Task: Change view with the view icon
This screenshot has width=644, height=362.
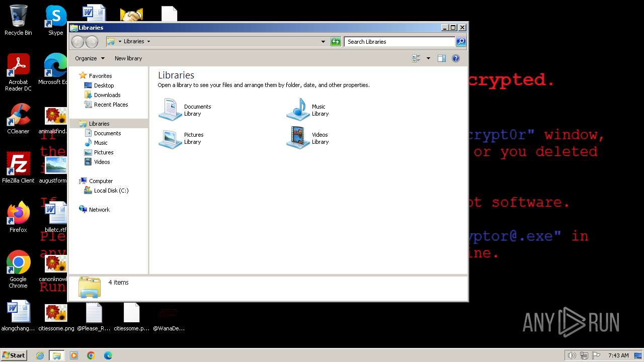Action: pyautogui.click(x=416, y=58)
